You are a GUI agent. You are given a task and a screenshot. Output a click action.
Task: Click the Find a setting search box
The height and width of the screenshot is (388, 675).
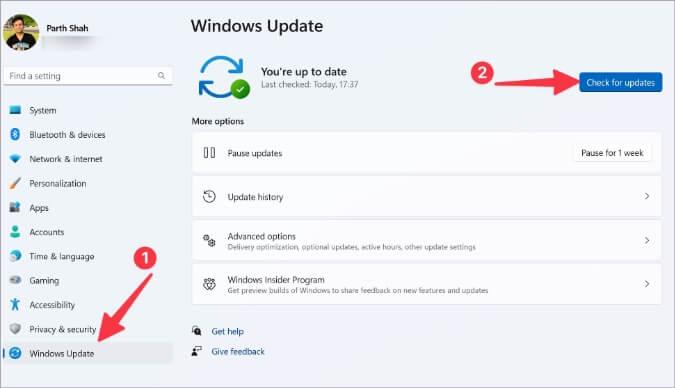[88, 76]
